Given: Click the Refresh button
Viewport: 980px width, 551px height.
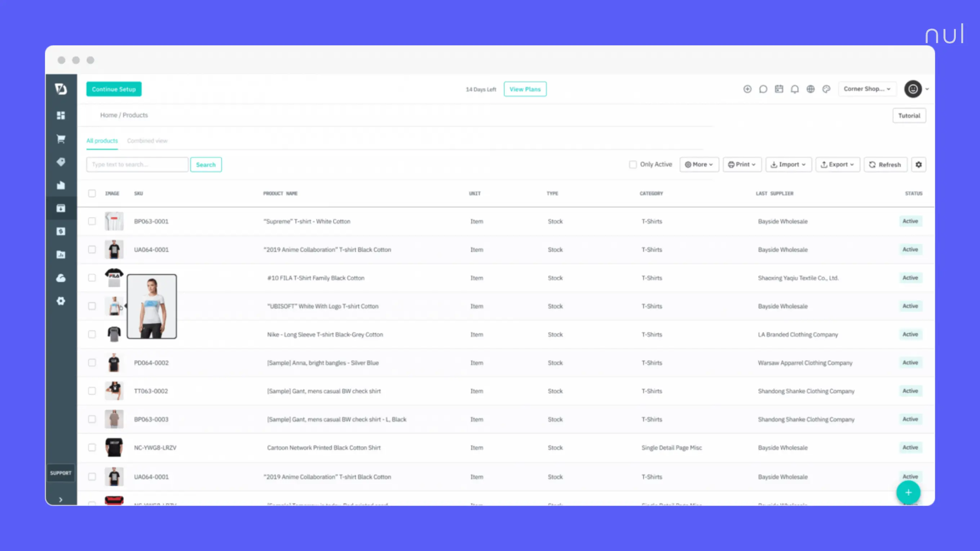Looking at the screenshot, I should [886, 165].
